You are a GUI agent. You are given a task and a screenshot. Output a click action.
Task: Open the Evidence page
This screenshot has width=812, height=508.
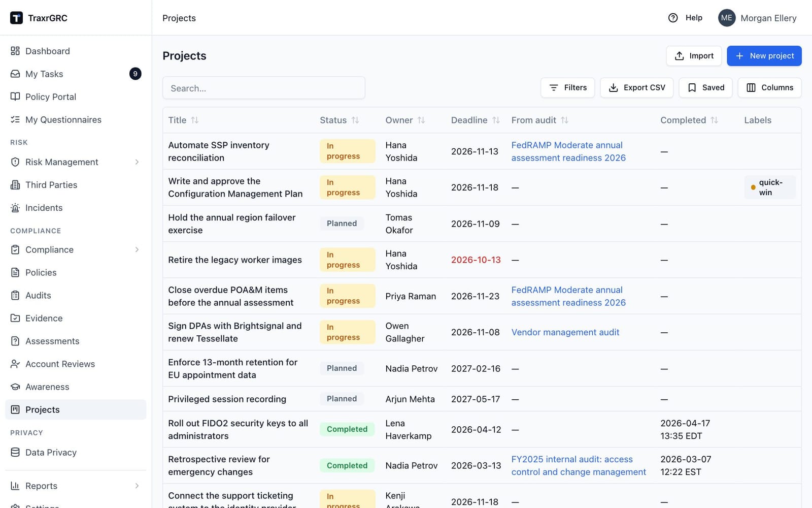[x=76, y=318]
